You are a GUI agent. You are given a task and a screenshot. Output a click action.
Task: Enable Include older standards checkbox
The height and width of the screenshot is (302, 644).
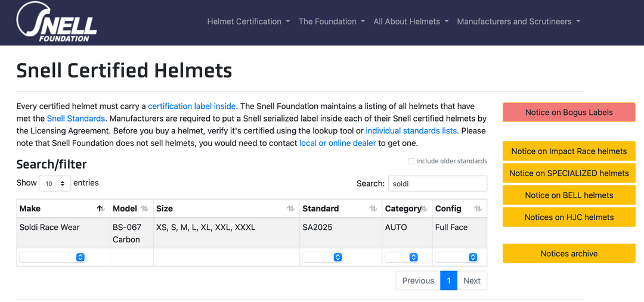(411, 161)
